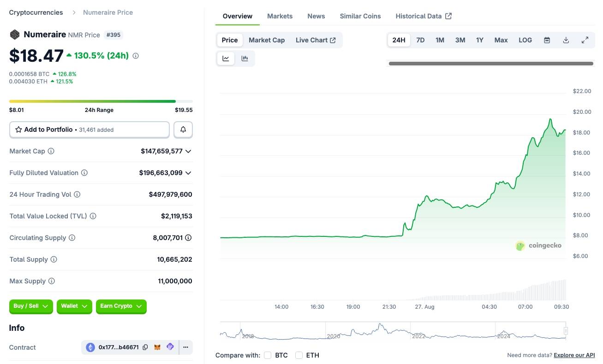Open the Explore our API link

(x=574, y=355)
